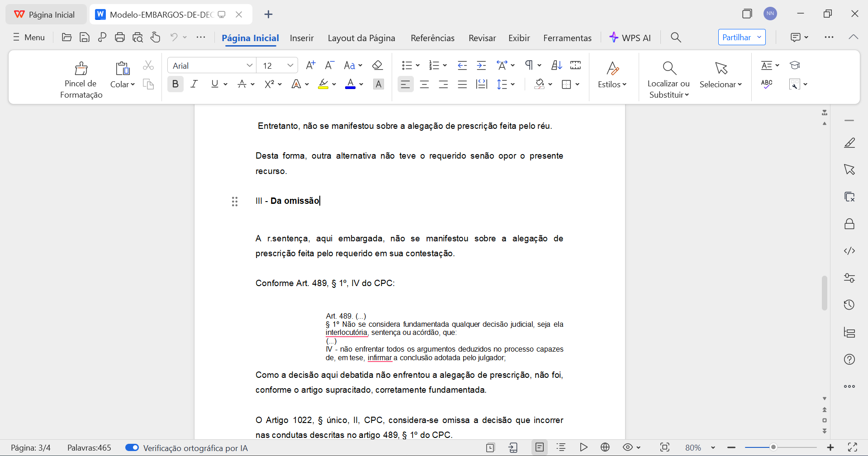
Task: Click the pen edit icon in sidebar
Action: pyautogui.click(x=849, y=143)
